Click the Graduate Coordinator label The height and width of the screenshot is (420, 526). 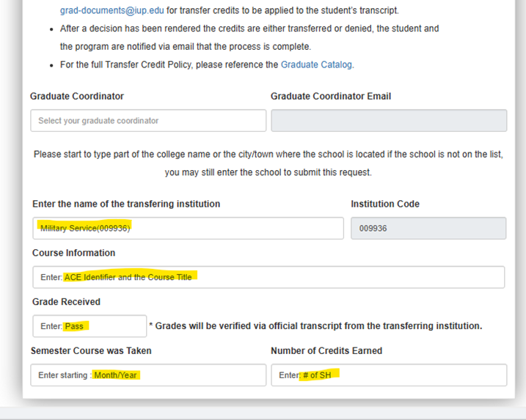tap(77, 96)
